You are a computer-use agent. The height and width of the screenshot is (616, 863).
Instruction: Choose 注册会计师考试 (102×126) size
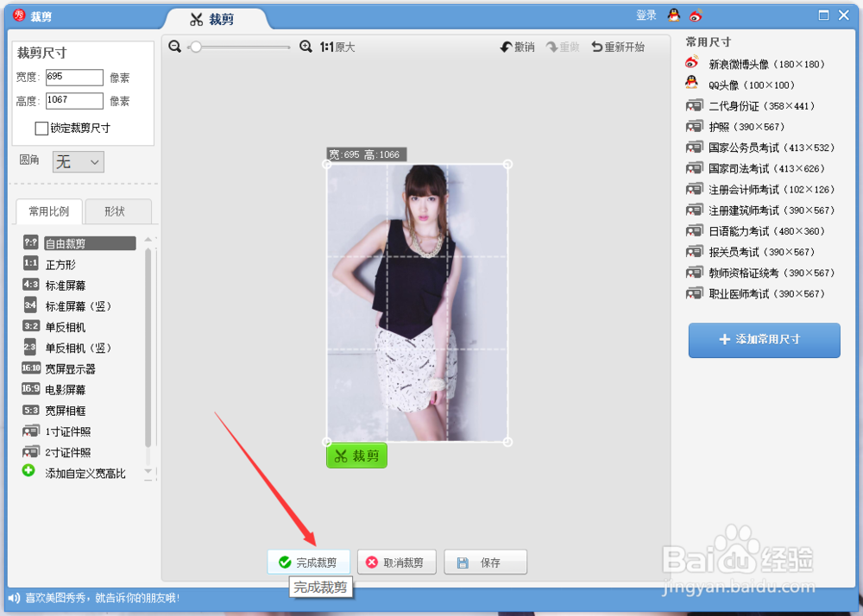click(760, 189)
